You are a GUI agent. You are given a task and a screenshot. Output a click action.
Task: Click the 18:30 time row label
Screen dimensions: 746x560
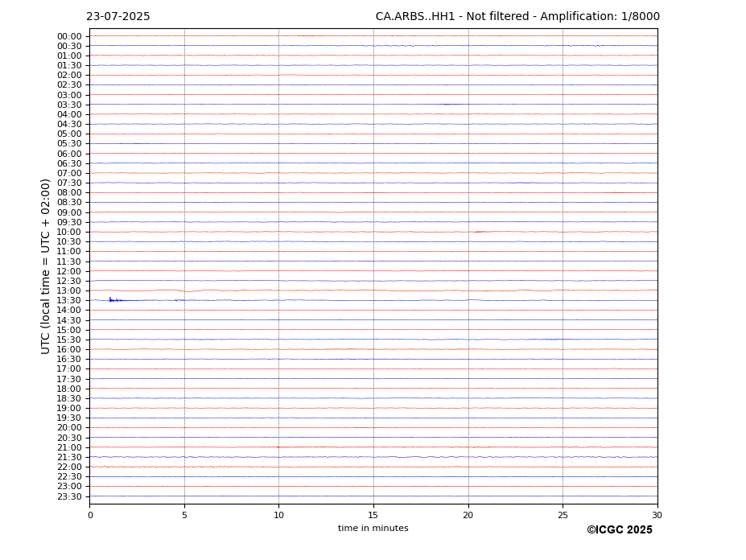point(69,399)
